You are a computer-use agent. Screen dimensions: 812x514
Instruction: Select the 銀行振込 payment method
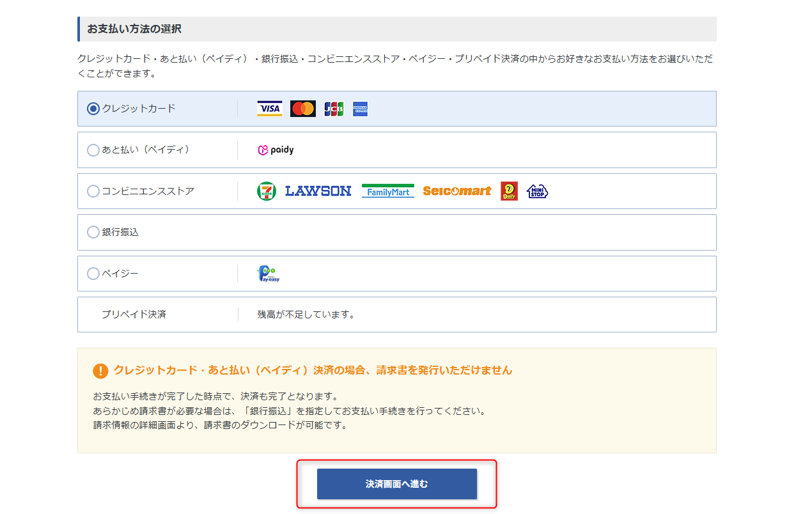coord(93,231)
